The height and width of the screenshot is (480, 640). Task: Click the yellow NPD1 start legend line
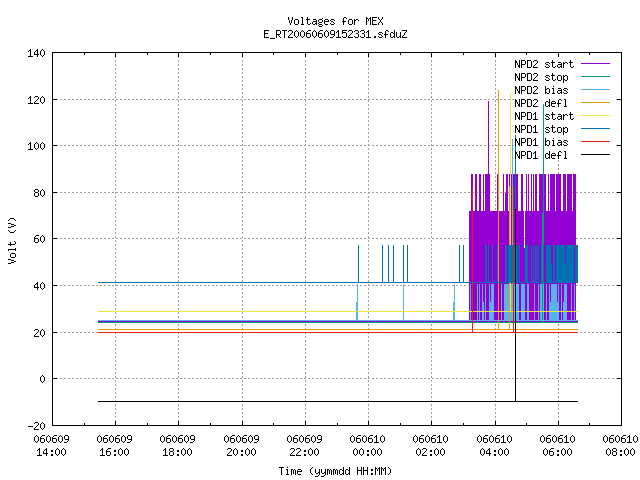[x=595, y=116]
